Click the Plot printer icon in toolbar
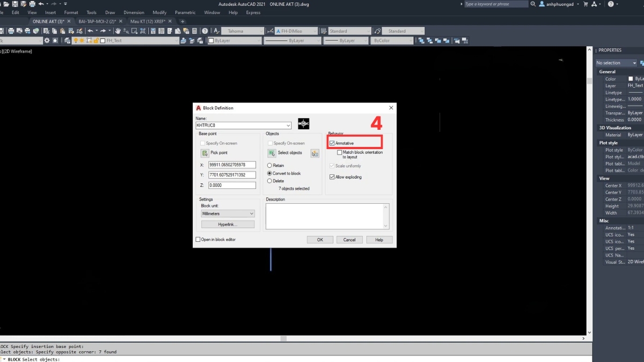Image resolution: width=644 pixels, height=362 pixels. point(11,31)
